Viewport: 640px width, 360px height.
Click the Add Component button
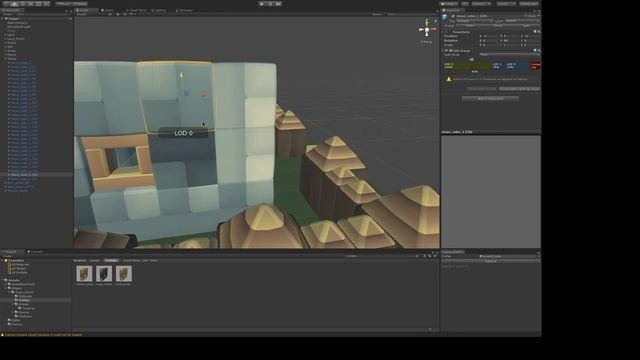coord(490,98)
